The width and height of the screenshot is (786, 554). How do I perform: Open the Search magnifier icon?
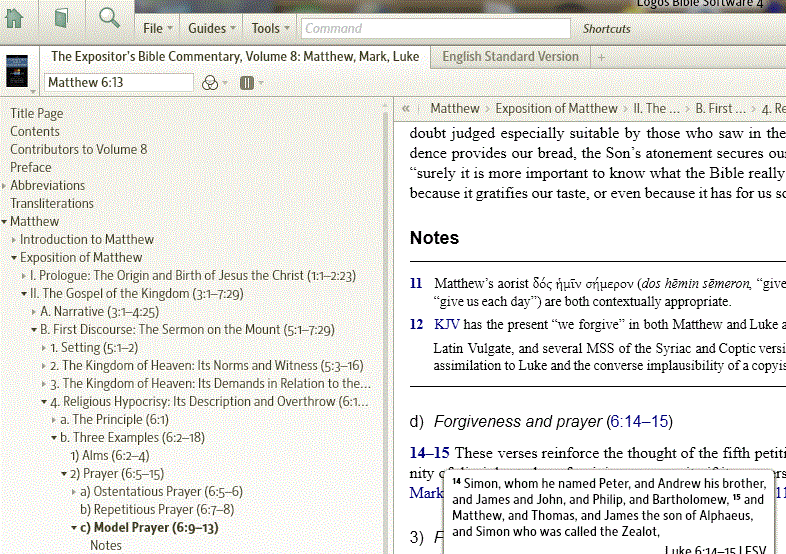point(109,18)
